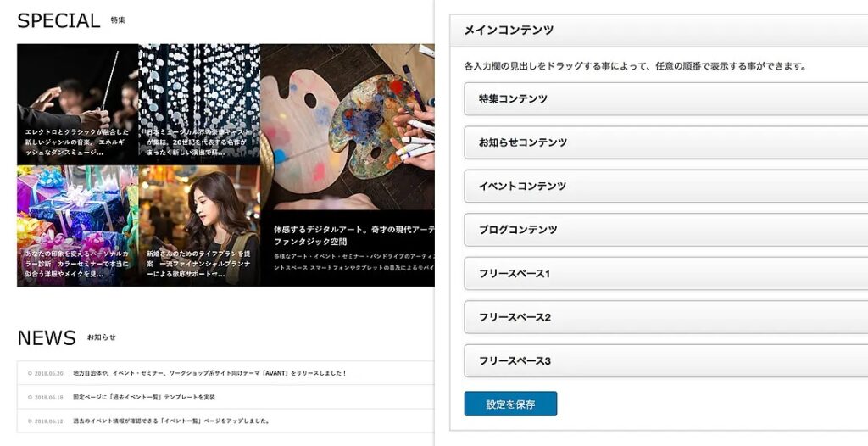This screenshot has height=446, width=868.
Task: Open the colorful gift boxes thumbnail
Action: pyautogui.click(x=77, y=226)
